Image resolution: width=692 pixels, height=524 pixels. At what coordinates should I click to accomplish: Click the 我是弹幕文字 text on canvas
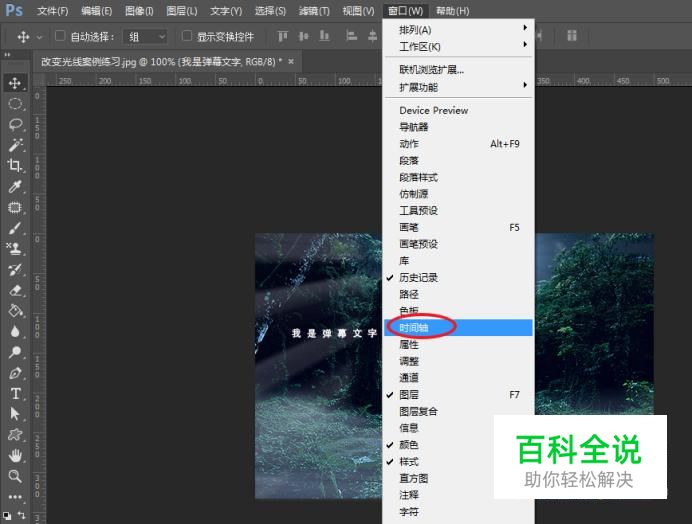[334, 333]
